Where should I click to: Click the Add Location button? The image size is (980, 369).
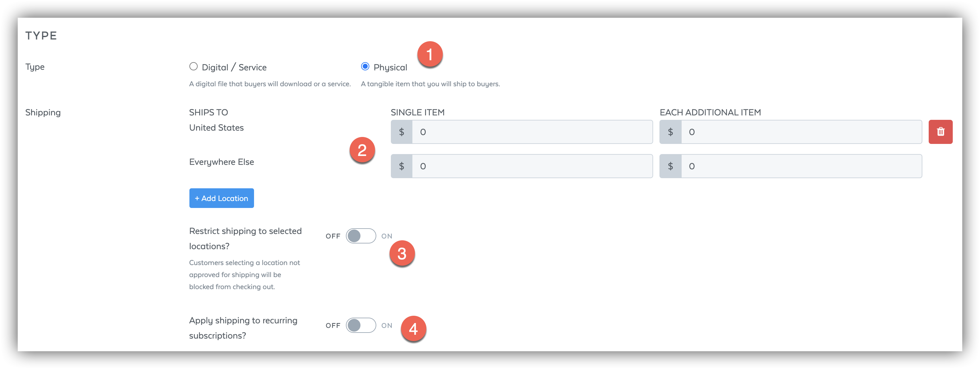221,197
